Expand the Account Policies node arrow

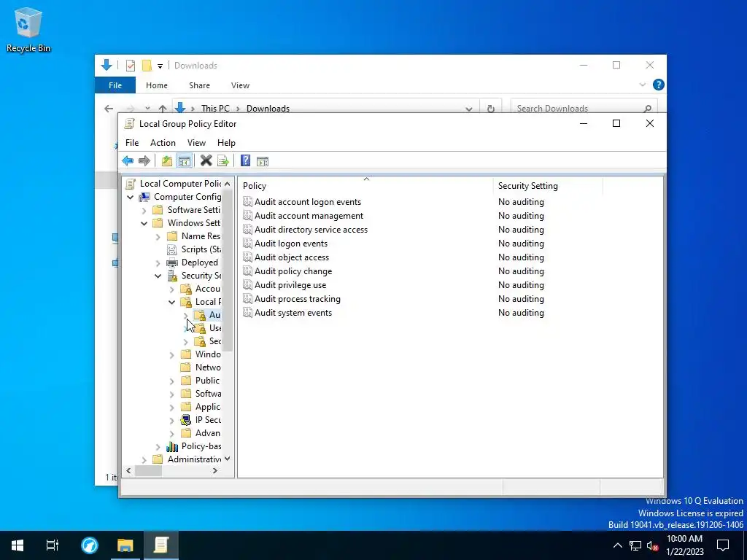(172, 289)
